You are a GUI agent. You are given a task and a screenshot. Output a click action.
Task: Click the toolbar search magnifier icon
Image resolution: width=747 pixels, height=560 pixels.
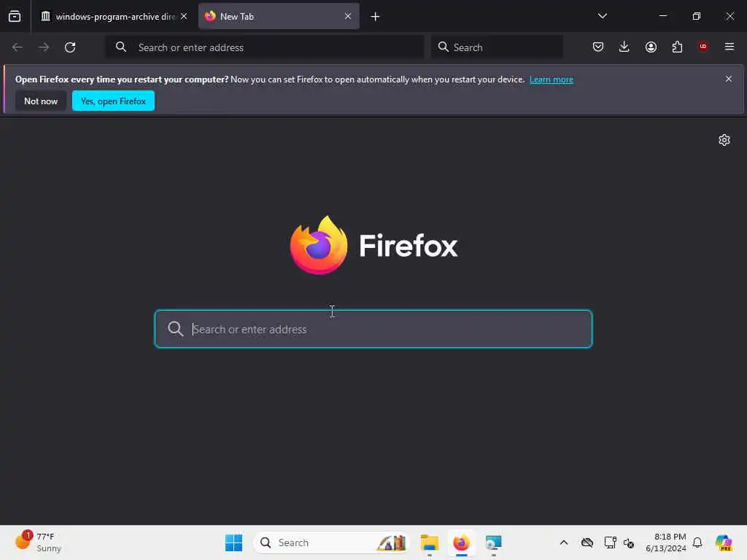[443, 47]
